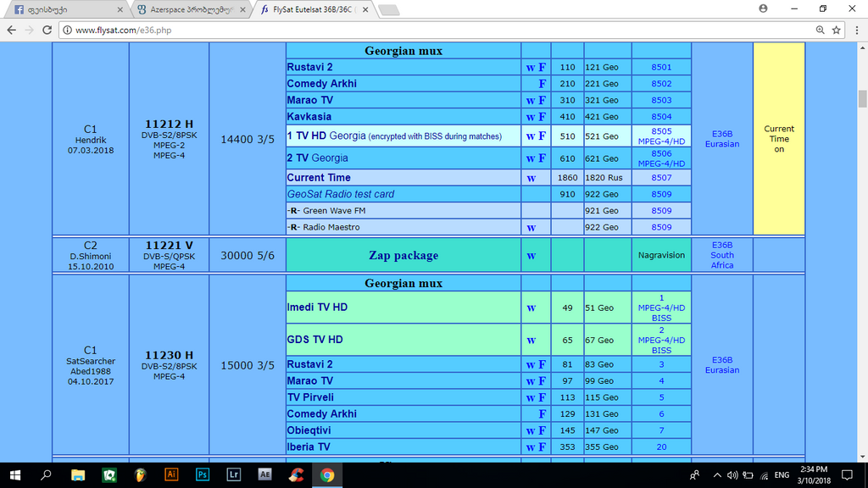Open a new browser tab
Image resolution: width=868 pixels, height=488 pixels.
[x=389, y=10]
